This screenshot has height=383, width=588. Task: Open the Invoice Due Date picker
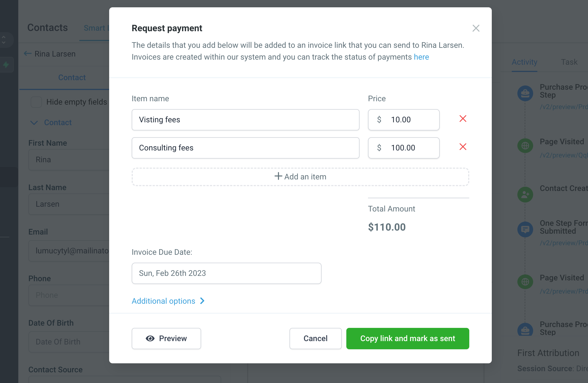(226, 273)
